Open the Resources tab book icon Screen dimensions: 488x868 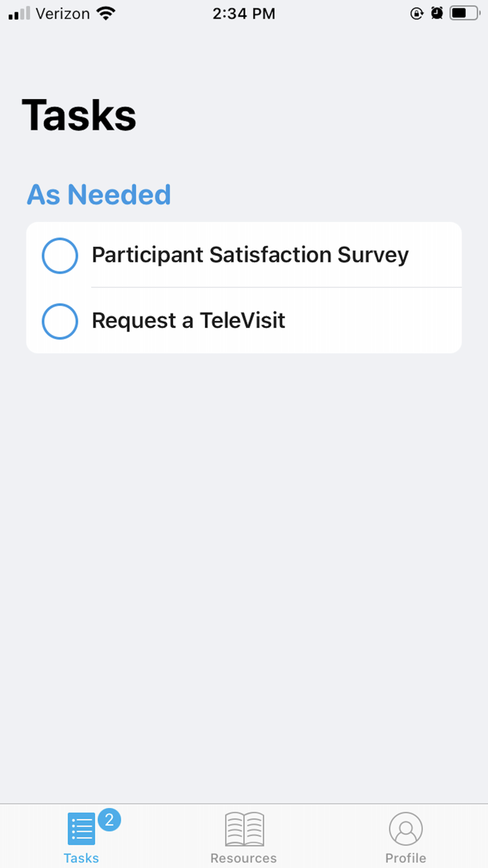(243, 828)
